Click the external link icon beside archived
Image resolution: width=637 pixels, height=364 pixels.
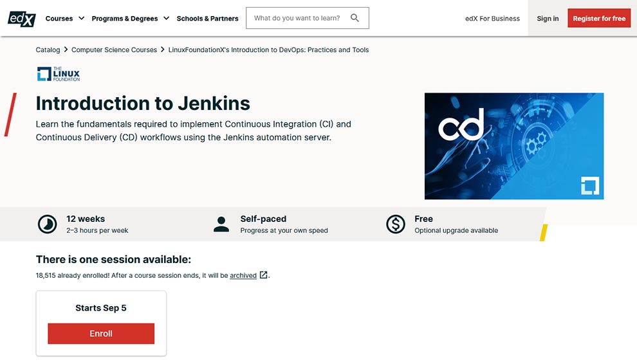coord(263,275)
